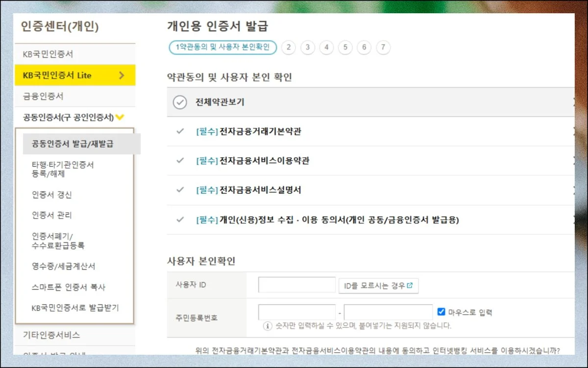Viewport: 588px width, 368px height.
Task: Click the info icon below resident number field
Action: pyautogui.click(x=268, y=326)
